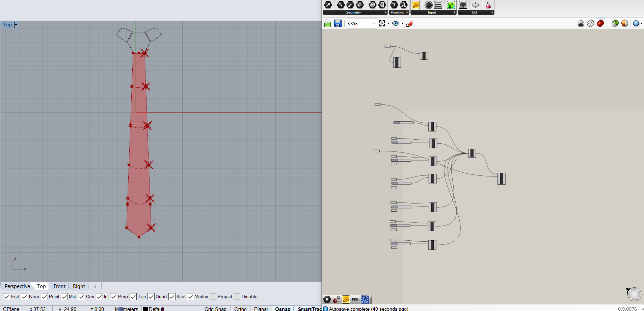This screenshot has width=644, height=311.
Task: Pick the Line parameter hexagon icon
Action: [350, 5]
